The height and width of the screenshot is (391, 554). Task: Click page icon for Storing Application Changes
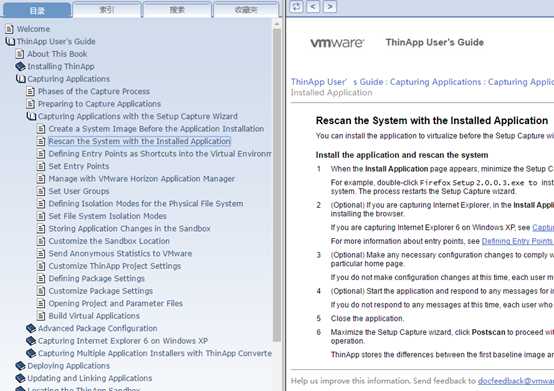point(41,229)
